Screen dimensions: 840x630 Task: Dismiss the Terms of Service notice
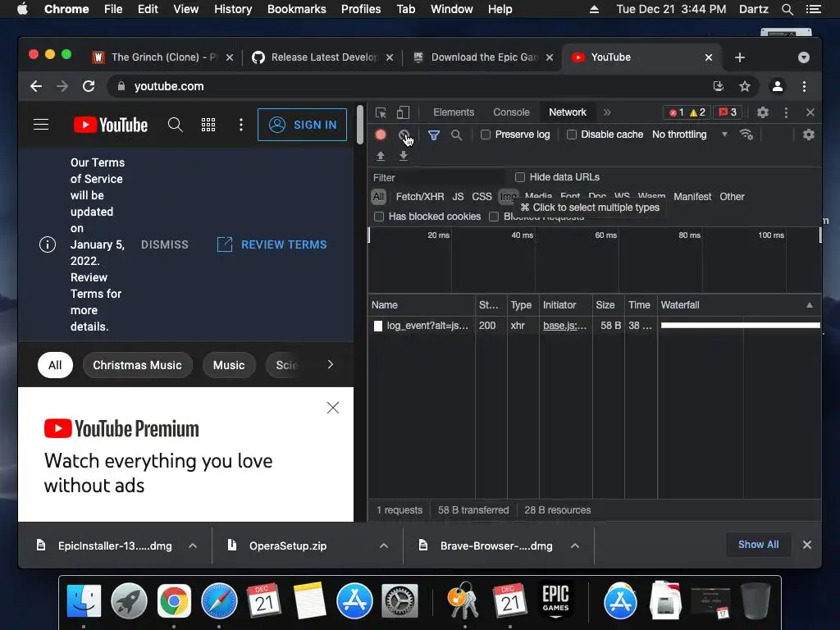point(164,244)
